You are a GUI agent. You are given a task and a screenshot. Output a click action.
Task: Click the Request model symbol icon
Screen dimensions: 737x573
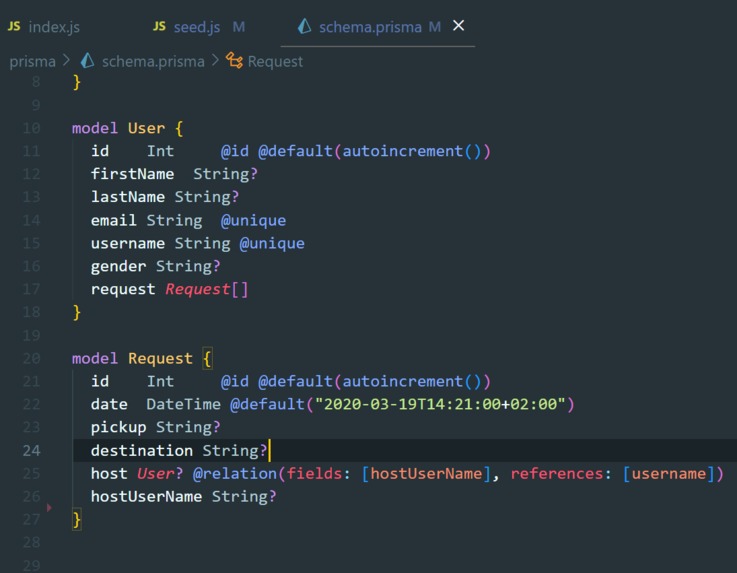coord(234,61)
